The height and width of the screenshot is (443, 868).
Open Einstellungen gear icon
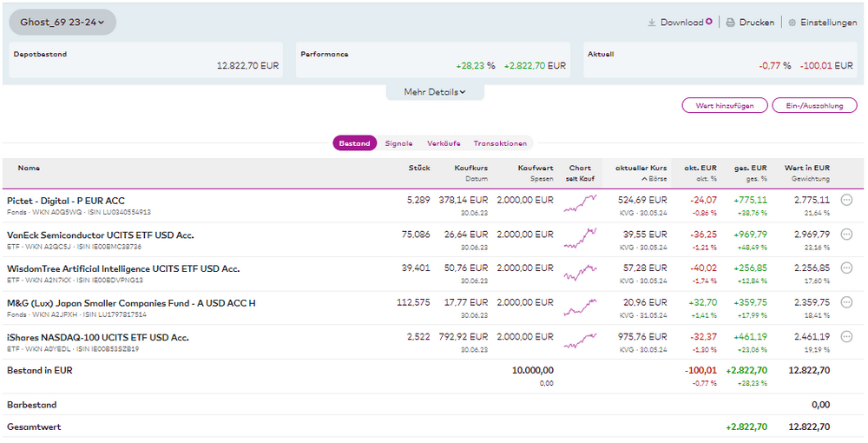click(792, 23)
